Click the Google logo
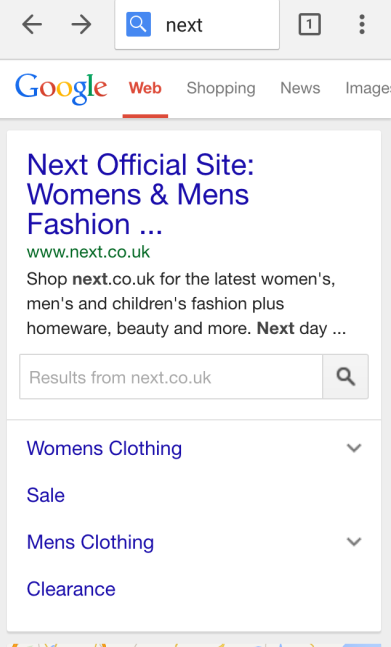Screen dimensions: 391x647 pyautogui.click(x=61, y=88)
